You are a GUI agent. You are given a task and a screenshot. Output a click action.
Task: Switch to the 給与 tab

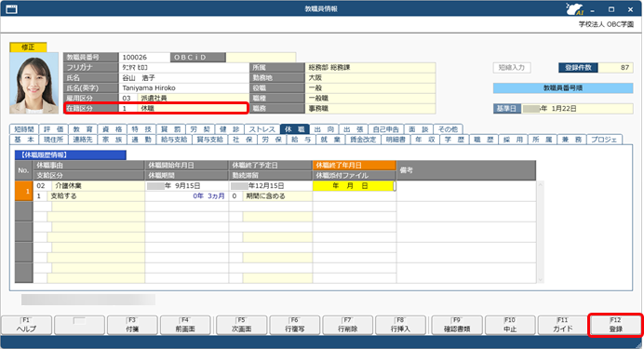(x=301, y=140)
